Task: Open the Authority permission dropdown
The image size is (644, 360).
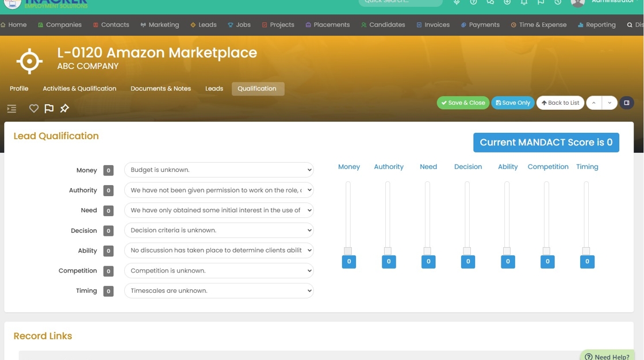Action: (x=219, y=190)
